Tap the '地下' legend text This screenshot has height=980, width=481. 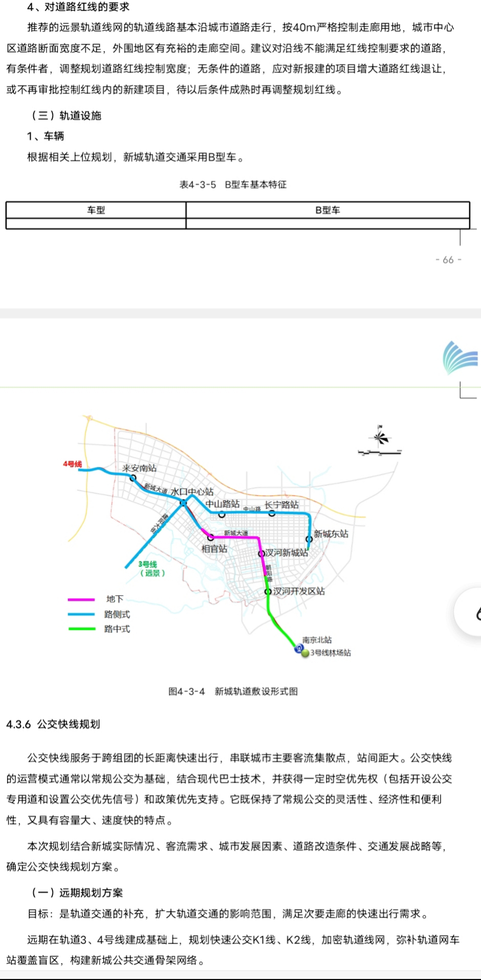coord(115,599)
